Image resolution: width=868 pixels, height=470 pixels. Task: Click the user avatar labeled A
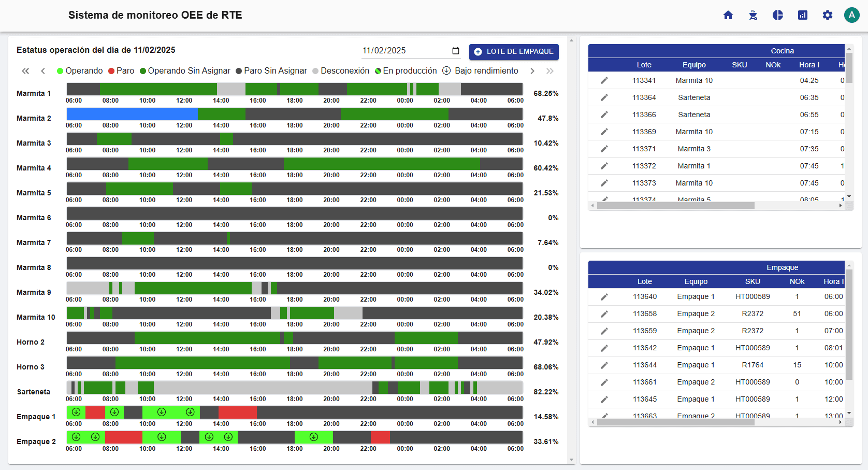click(x=851, y=15)
